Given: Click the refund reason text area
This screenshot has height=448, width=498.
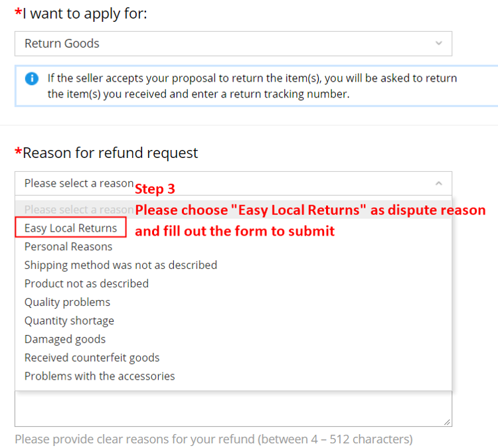Looking at the screenshot, I should (x=233, y=409).
